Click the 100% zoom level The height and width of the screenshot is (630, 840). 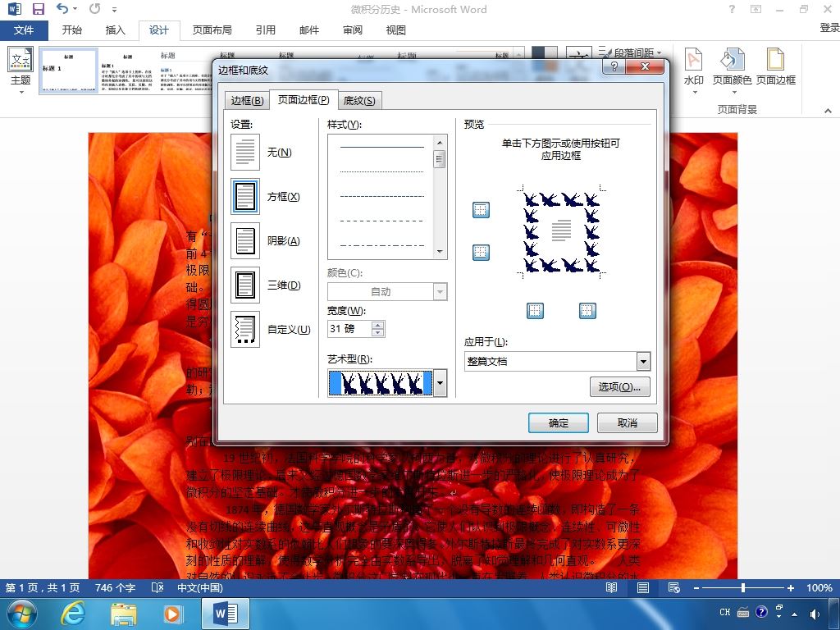819,587
